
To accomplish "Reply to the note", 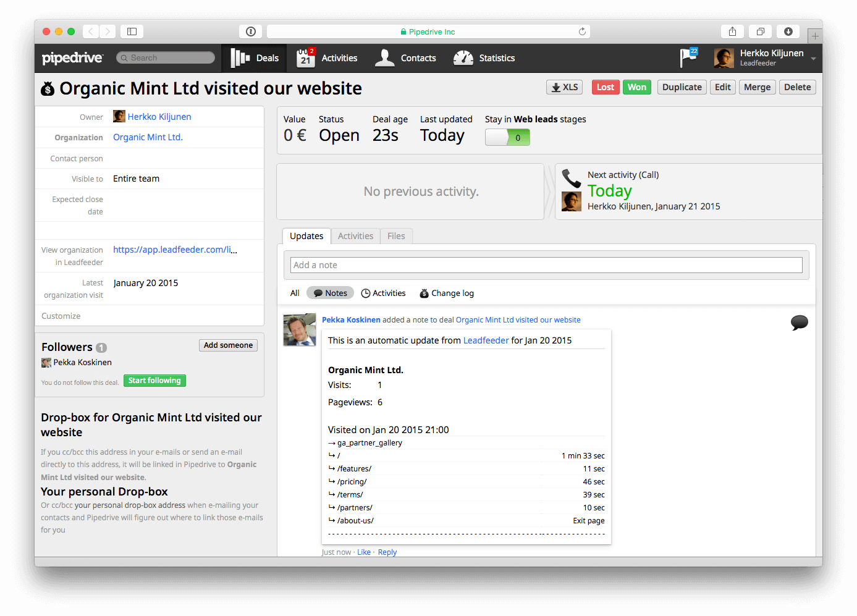I will pos(387,552).
